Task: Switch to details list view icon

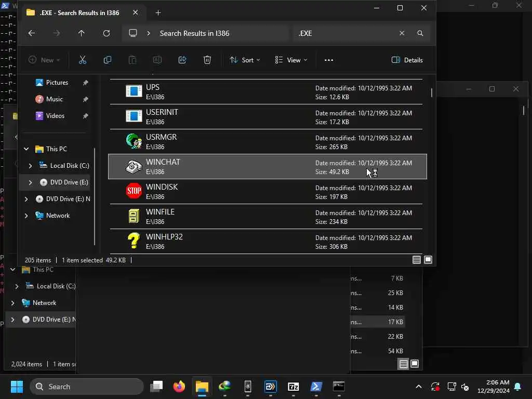Action: tap(416, 260)
